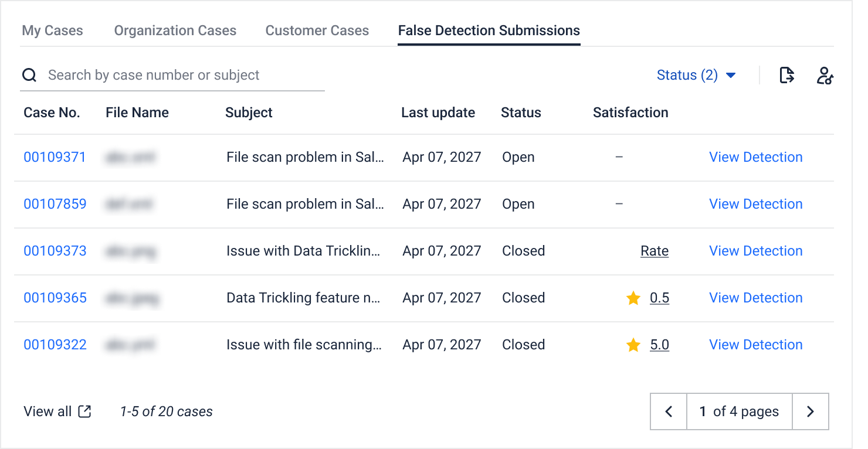Expand the Status (2) filter dropdown
This screenshot has width=868, height=449.
click(x=696, y=75)
